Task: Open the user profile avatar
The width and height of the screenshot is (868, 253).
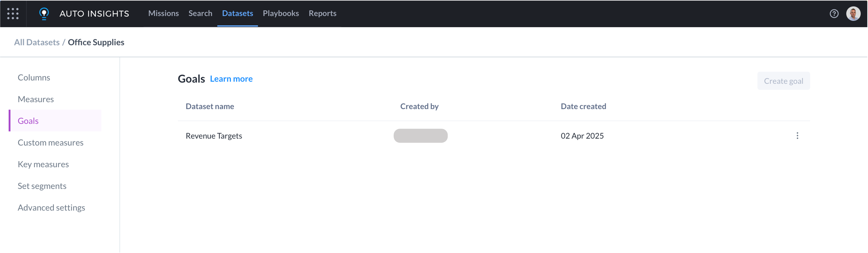Action: 853,14
